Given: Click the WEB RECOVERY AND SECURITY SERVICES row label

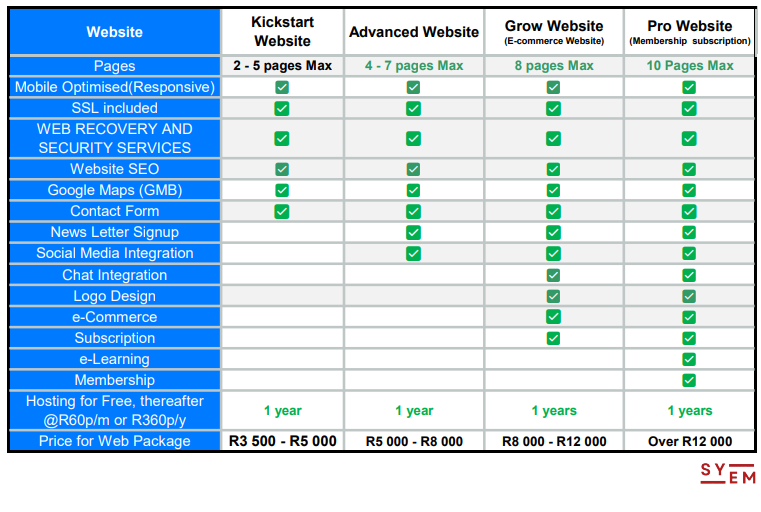Looking at the screenshot, I should (x=114, y=138).
